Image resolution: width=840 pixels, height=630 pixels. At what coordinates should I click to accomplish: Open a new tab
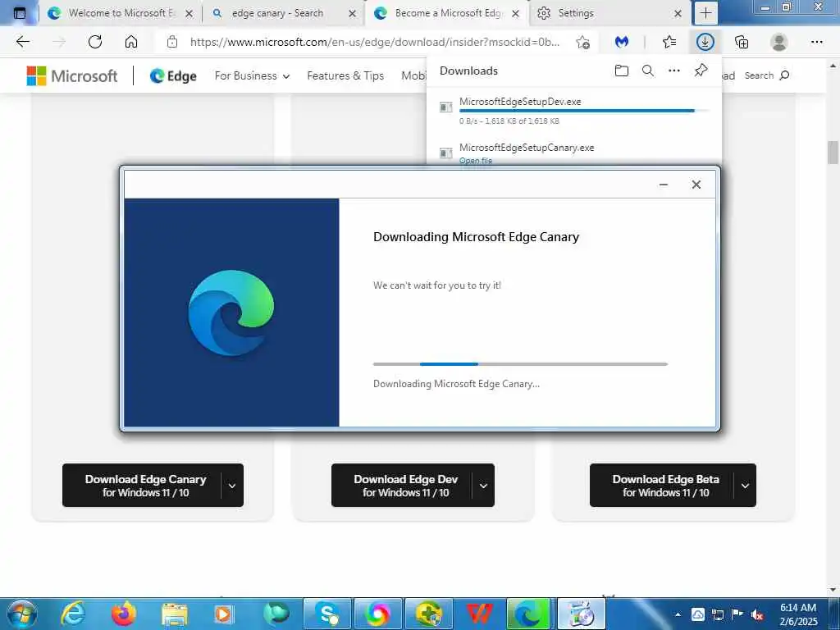tap(706, 13)
